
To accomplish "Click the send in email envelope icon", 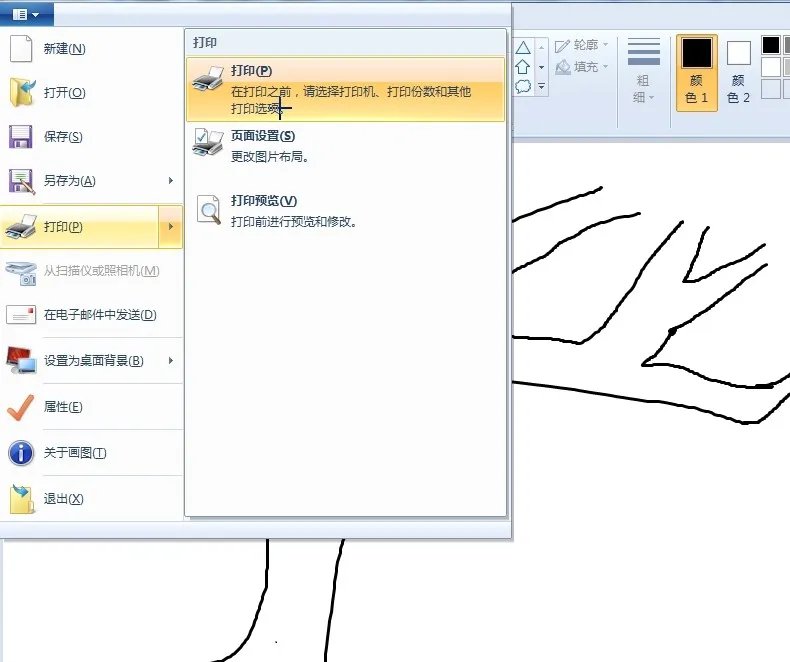I will (x=21, y=315).
